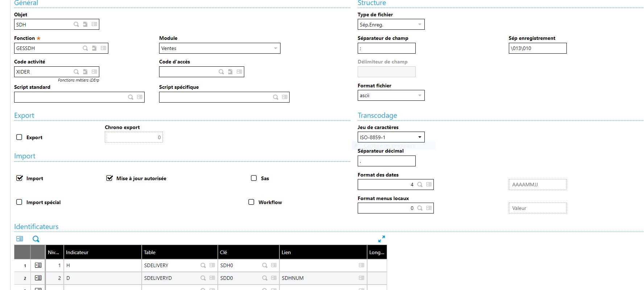
Task: Click the Séparateur de champ input
Action: point(387,48)
